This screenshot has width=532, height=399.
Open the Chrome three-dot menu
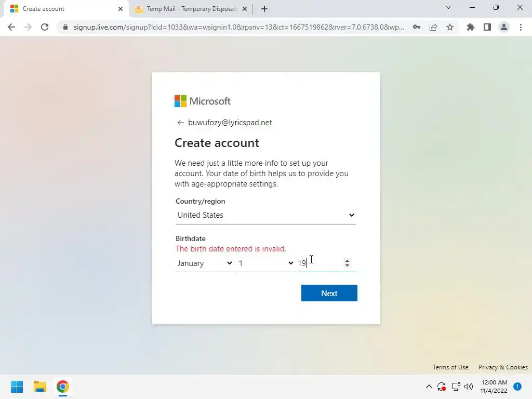tap(521, 27)
